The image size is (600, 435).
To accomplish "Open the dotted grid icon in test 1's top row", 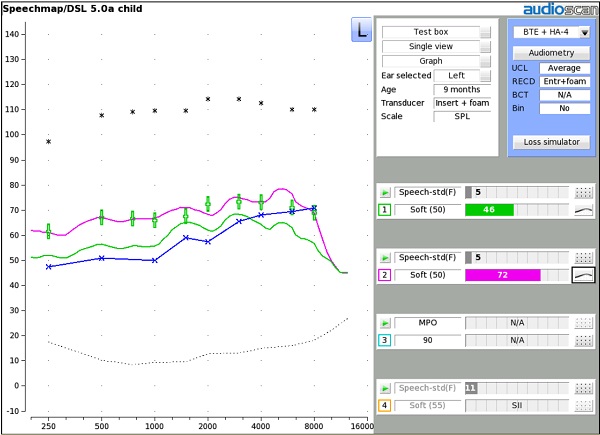I will 583,192.
